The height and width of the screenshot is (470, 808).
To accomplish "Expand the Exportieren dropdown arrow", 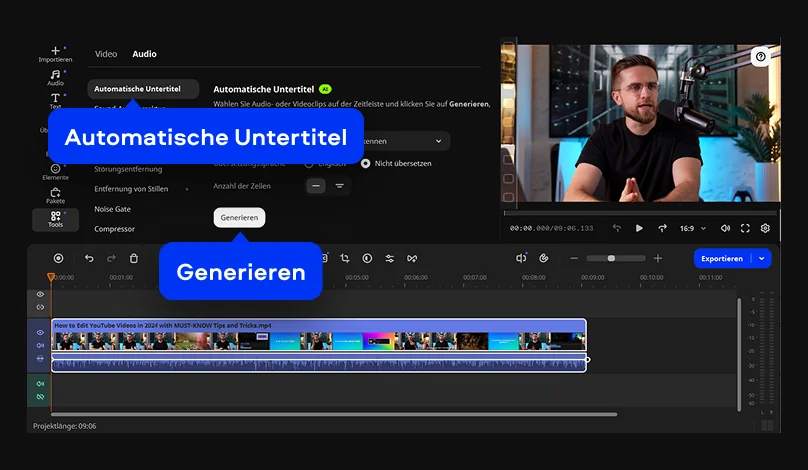I will [x=762, y=258].
